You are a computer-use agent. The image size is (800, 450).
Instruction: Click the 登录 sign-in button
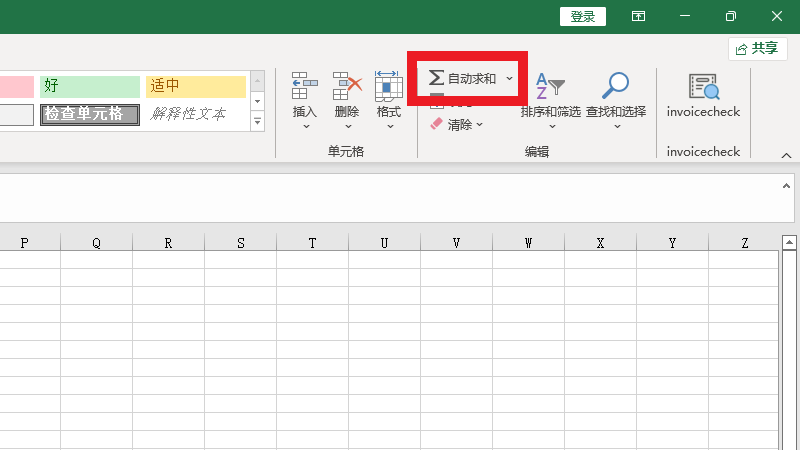pos(583,16)
